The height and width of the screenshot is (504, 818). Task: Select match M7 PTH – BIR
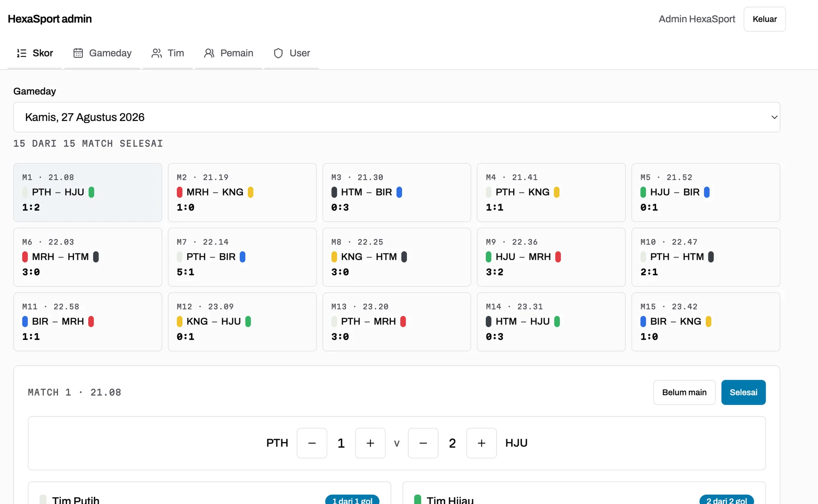pyautogui.click(x=242, y=257)
